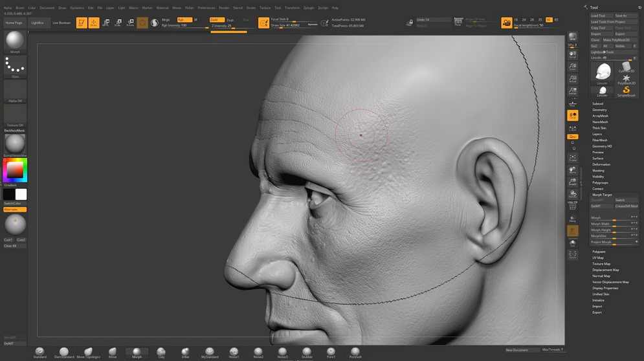This screenshot has width=644, height=361.
Task: Select the Move brush in bottom shelf
Action: point(113,353)
